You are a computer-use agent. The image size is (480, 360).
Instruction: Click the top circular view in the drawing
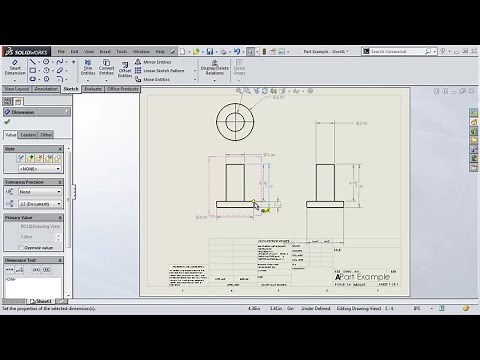pyautogui.click(x=235, y=122)
